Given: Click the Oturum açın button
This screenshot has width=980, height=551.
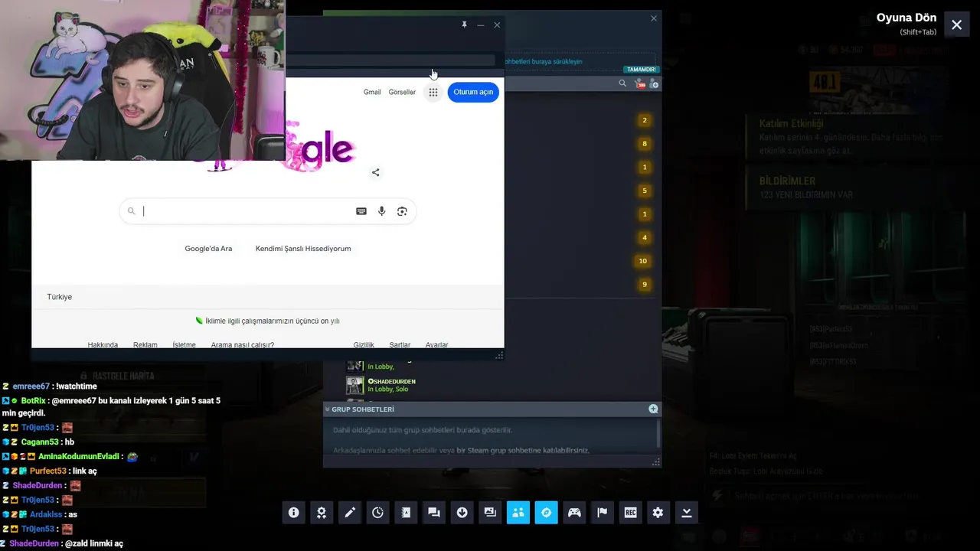Looking at the screenshot, I should pos(473,92).
